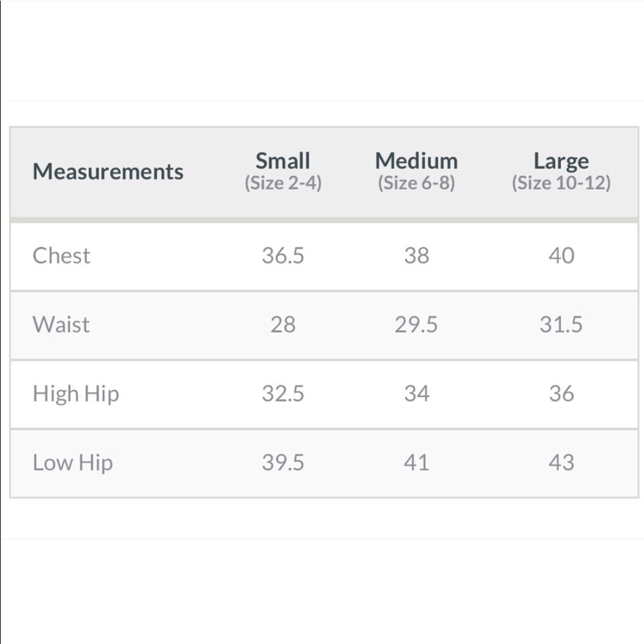Select the Medium (Size 6-8) column header
The height and width of the screenshot is (644, 644).
[416, 171]
